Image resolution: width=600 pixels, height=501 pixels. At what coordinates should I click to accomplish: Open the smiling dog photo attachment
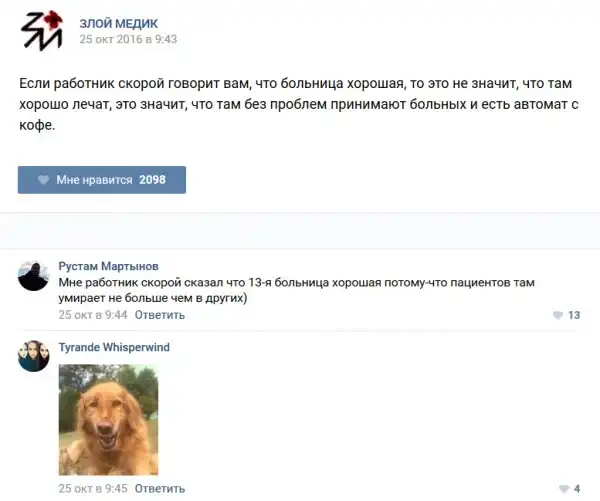pos(108,419)
